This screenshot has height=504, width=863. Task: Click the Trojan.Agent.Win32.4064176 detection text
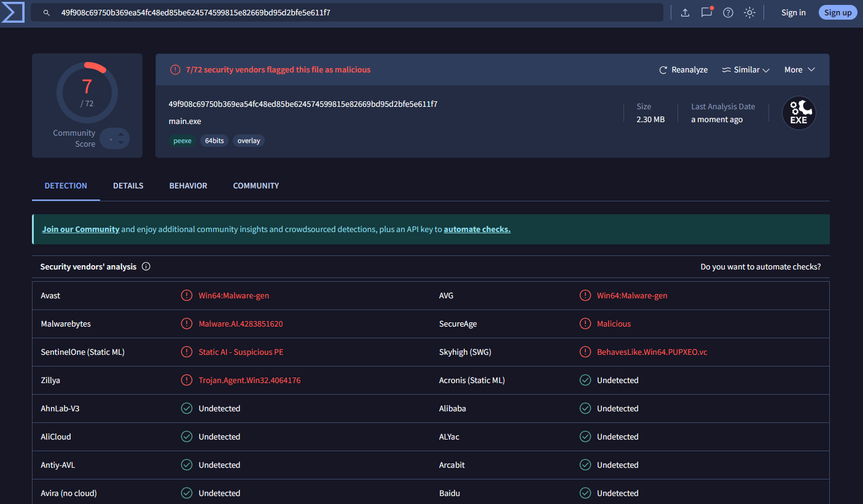(x=249, y=380)
